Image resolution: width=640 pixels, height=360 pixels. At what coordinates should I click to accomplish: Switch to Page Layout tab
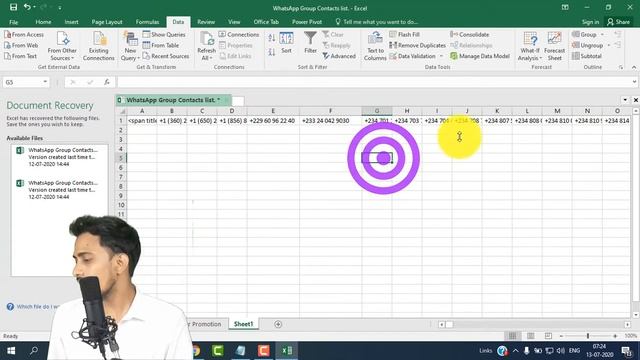[x=107, y=22]
